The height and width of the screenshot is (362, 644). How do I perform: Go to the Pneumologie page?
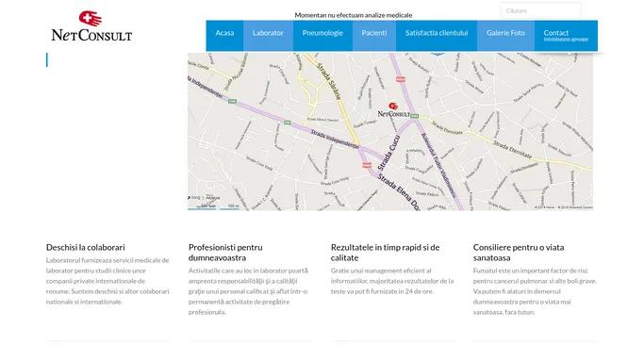pyautogui.click(x=322, y=36)
